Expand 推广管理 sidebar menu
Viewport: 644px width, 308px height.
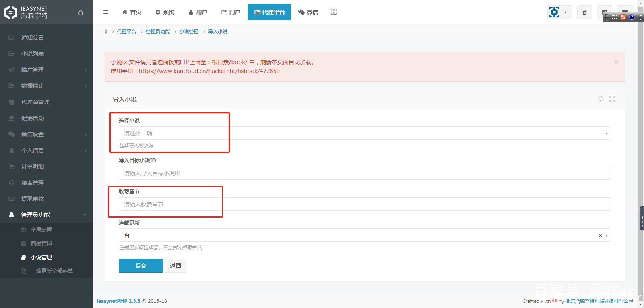point(46,70)
